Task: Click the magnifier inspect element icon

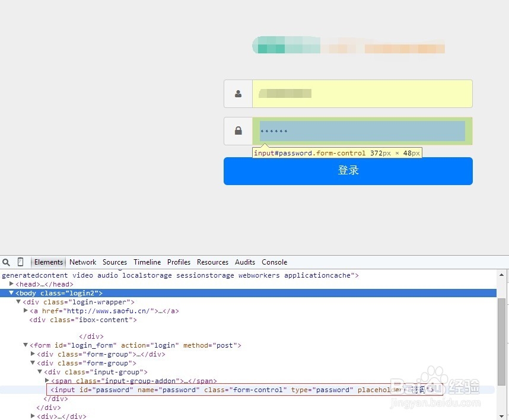Action: 6,262
